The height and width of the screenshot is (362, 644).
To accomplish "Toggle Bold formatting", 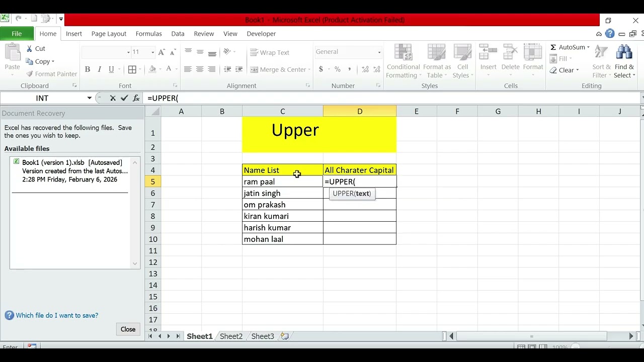I will [88, 69].
